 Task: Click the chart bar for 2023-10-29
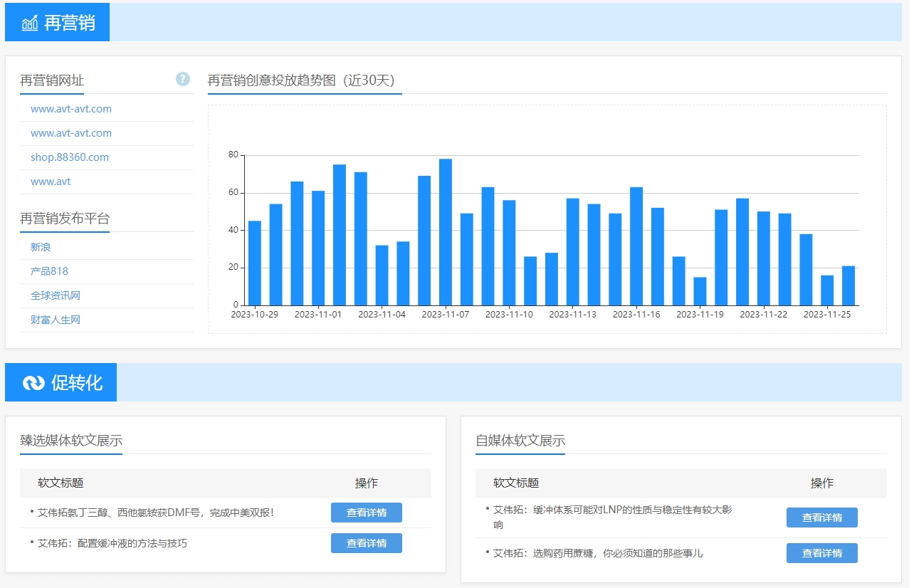254,263
